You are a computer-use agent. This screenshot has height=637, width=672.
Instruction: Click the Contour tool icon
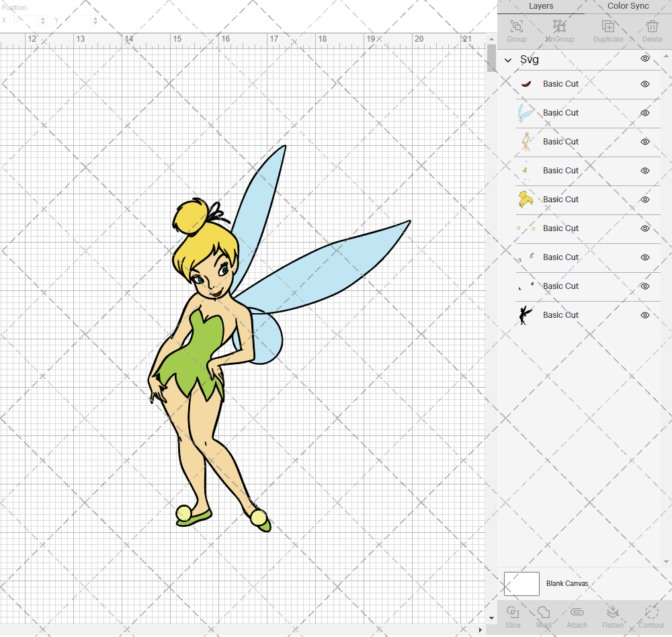coord(651,612)
